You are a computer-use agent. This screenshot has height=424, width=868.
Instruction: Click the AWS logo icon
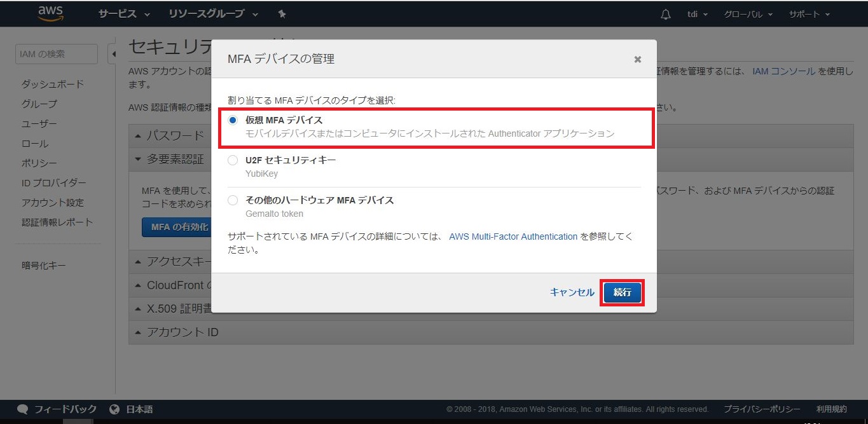50,13
